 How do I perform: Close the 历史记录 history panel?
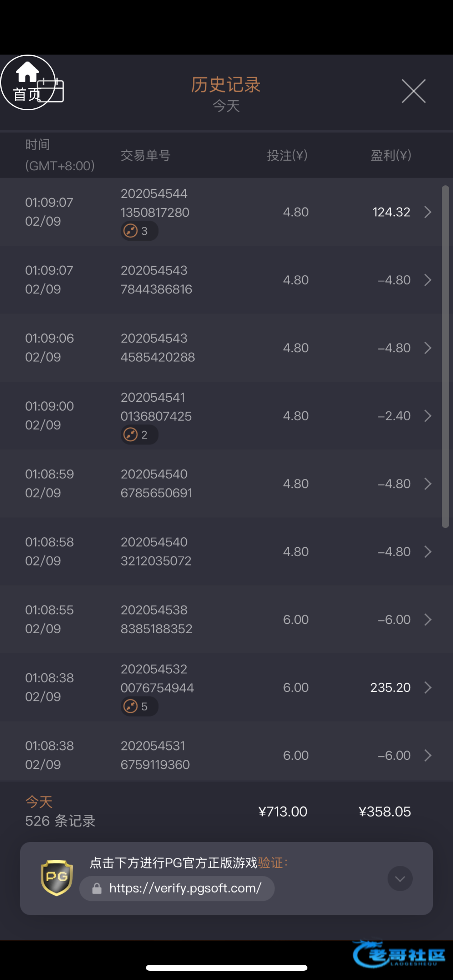pos(414,91)
